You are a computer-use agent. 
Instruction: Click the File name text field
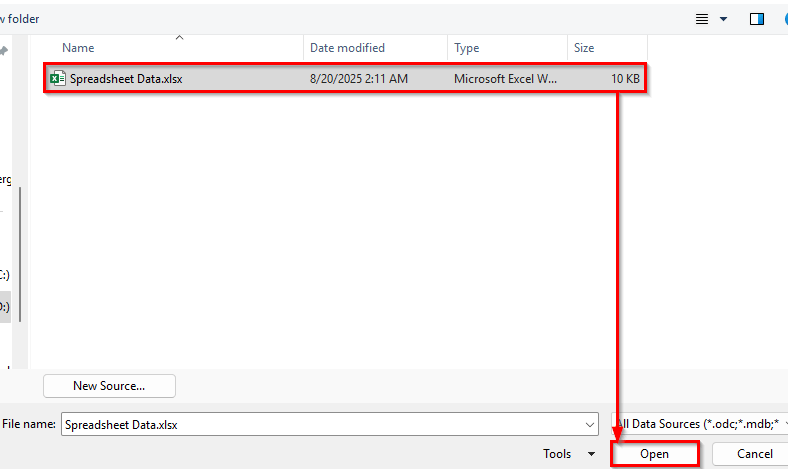pos(320,424)
